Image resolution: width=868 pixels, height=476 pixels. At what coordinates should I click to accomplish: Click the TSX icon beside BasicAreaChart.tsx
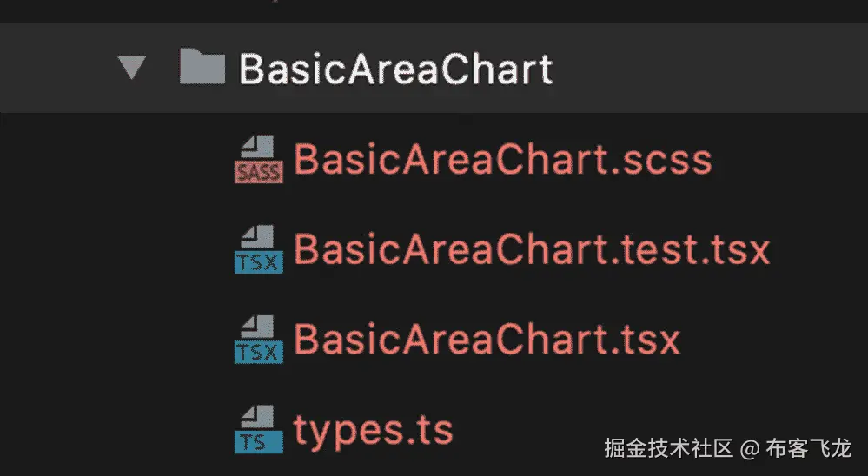tap(258, 340)
